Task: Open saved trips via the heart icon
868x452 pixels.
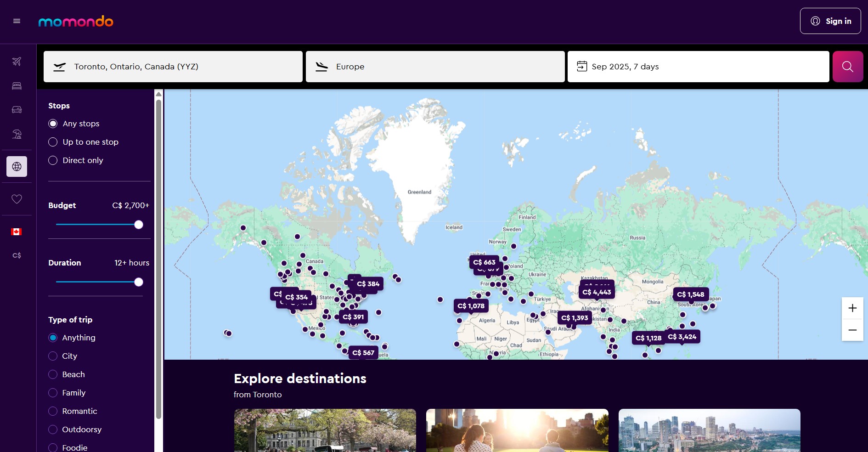Action: (x=17, y=199)
